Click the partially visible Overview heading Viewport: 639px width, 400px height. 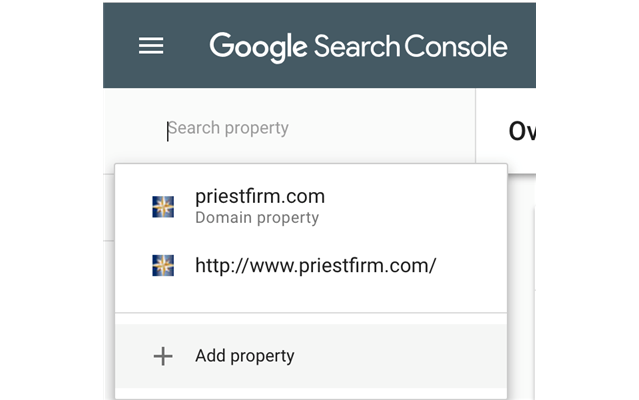coord(521,130)
